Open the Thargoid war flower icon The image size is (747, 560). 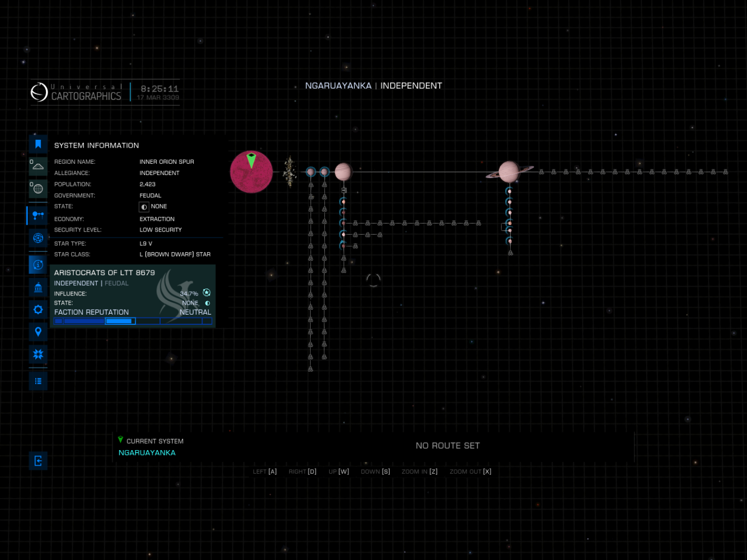coord(38,354)
